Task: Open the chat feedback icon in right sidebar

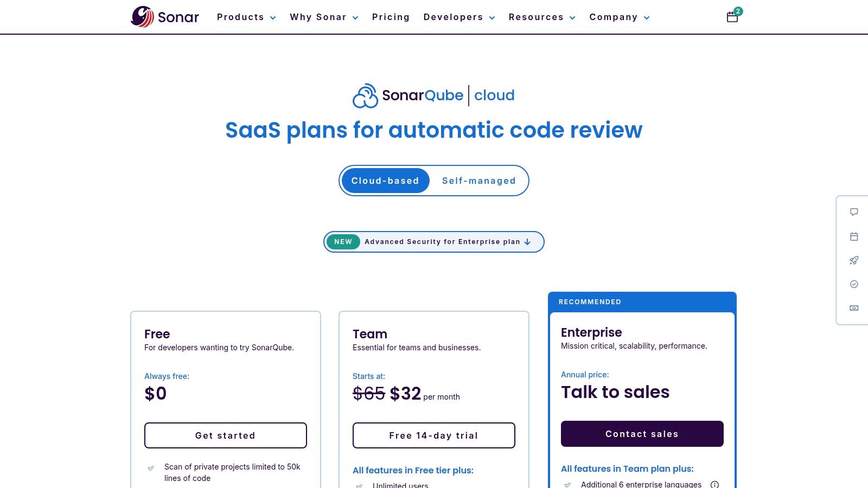Action: pos(854,212)
